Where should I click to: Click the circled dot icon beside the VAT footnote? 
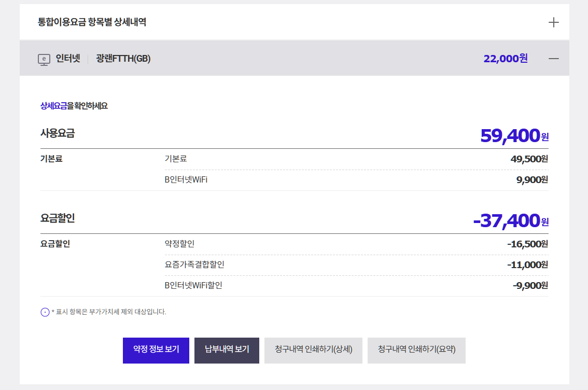click(45, 312)
